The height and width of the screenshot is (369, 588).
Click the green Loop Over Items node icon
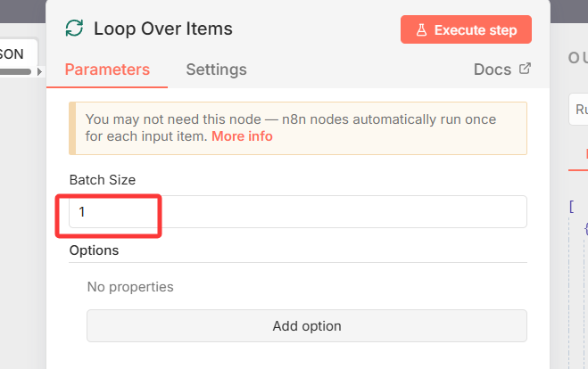click(75, 29)
